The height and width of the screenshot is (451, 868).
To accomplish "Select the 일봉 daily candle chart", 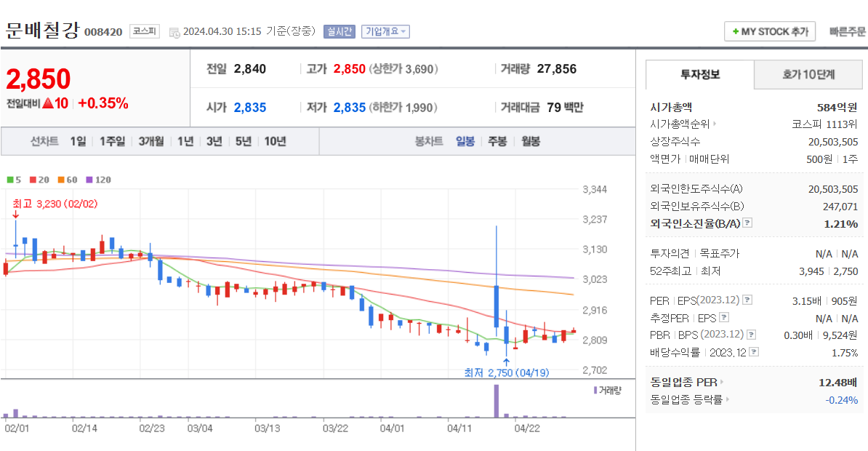I will (x=465, y=141).
